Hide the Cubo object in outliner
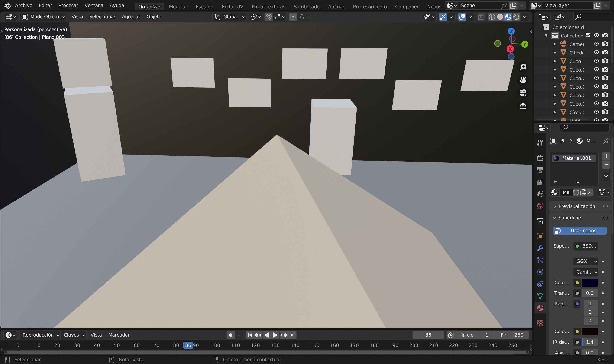614x364 pixels. click(596, 61)
